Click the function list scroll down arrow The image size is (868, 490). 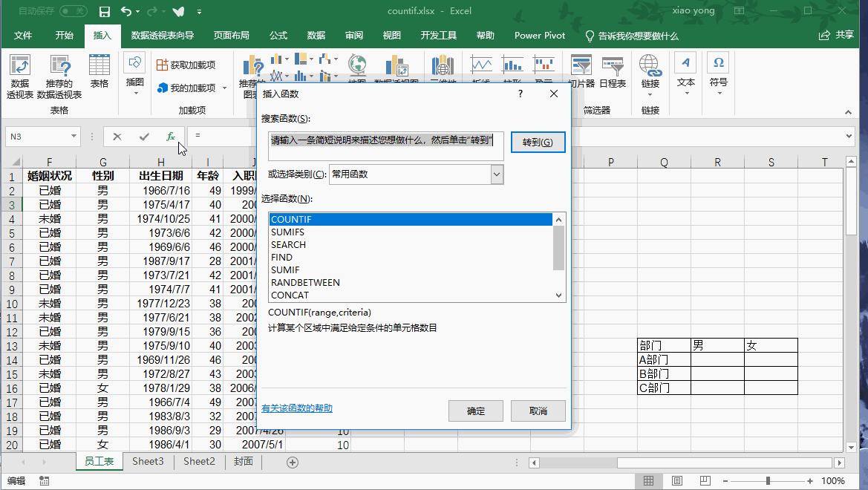coord(558,295)
